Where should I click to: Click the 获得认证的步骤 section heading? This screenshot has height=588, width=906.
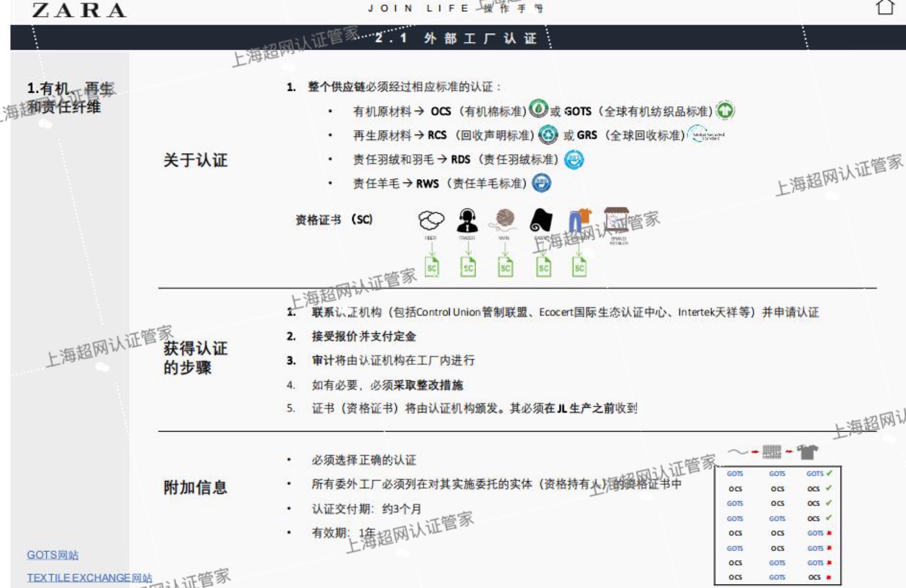pos(195,358)
